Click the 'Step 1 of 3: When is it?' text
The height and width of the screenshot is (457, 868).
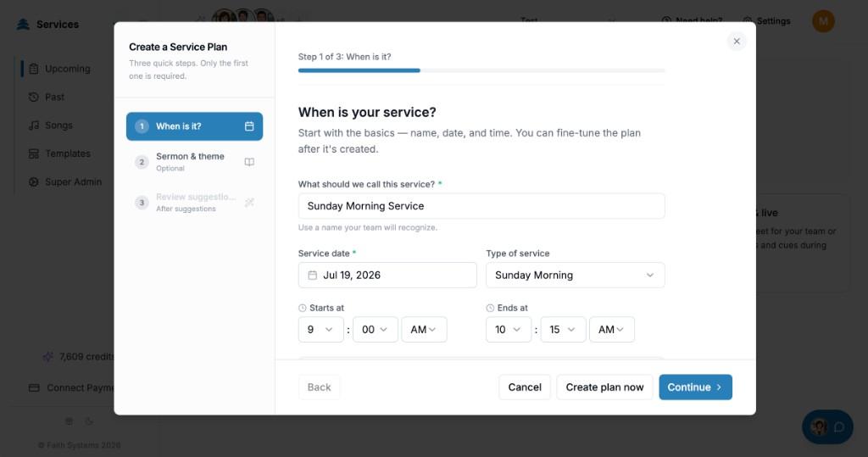click(x=344, y=57)
